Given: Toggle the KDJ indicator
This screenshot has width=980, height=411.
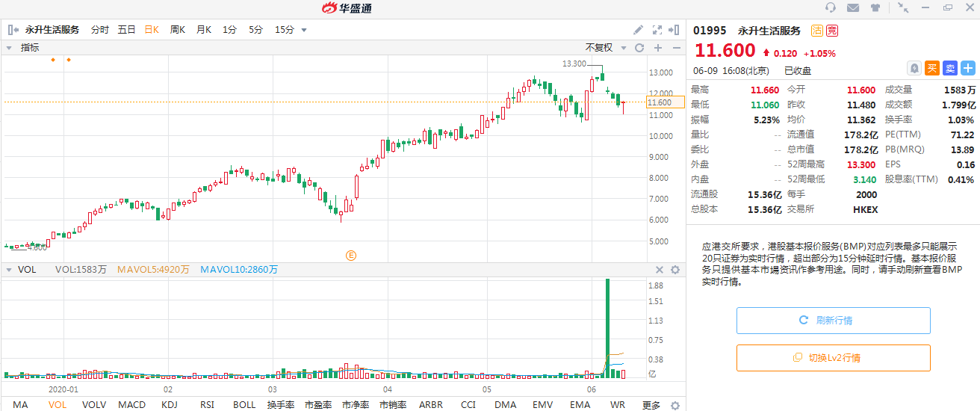Looking at the screenshot, I should tap(170, 405).
